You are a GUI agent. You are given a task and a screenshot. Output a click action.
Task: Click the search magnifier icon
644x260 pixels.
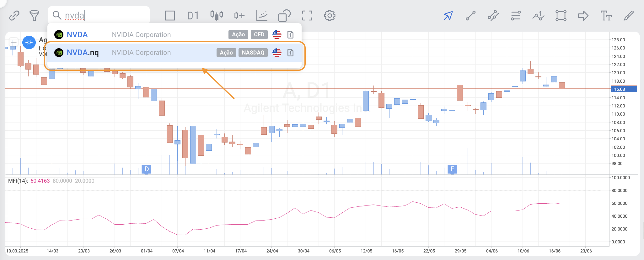(x=57, y=15)
